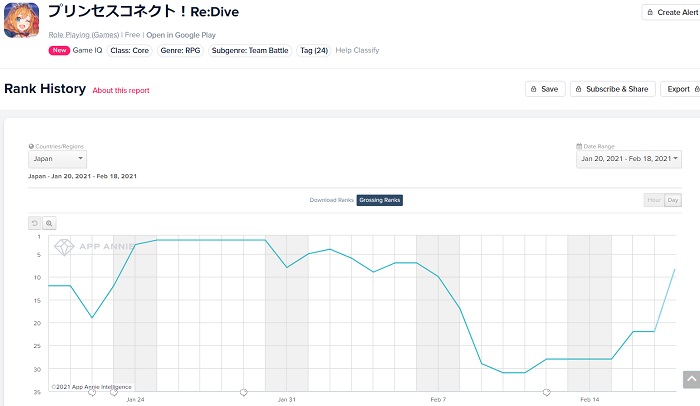Click the calendar icon beside Date Range
The image size is (700, 406).
point(579,146)
